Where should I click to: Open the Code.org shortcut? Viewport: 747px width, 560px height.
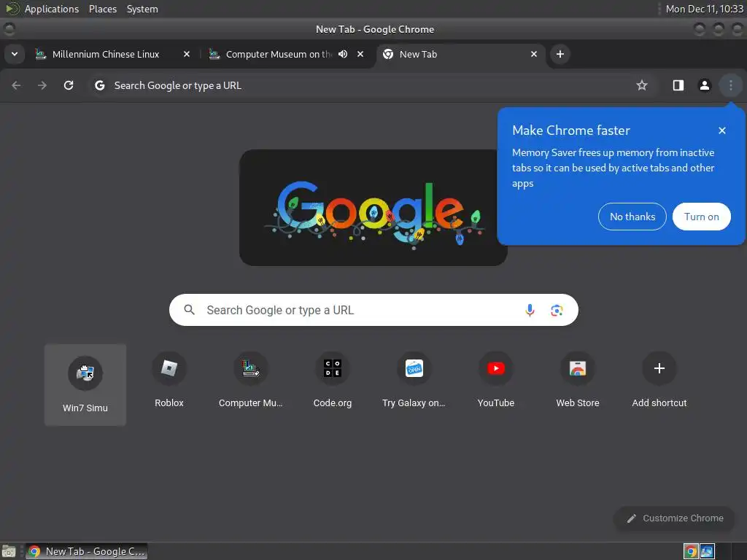[333, 380]
